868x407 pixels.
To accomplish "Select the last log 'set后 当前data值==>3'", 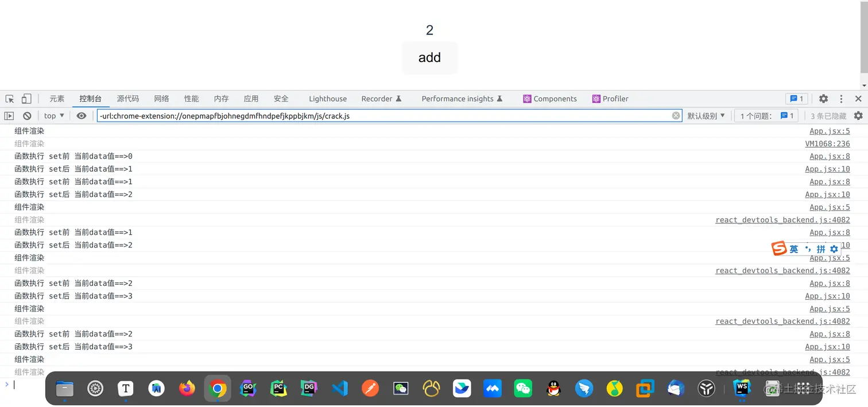I will (73, 347).
